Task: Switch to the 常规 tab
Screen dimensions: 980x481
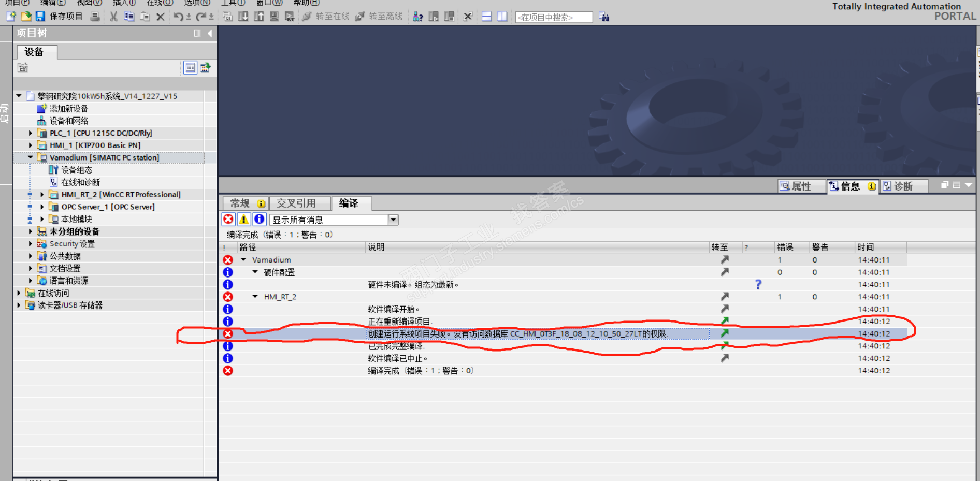Action: [246, 203]
